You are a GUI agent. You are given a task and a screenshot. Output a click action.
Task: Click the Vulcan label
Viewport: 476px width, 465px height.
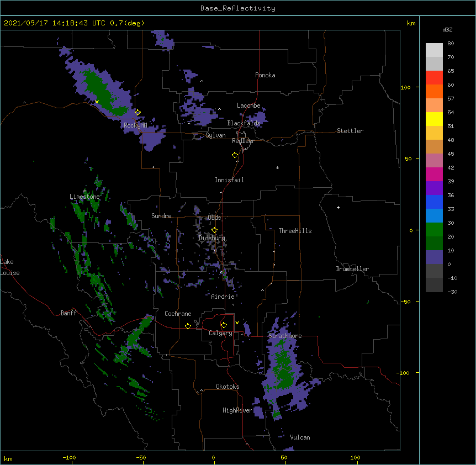tap(300, 437)
